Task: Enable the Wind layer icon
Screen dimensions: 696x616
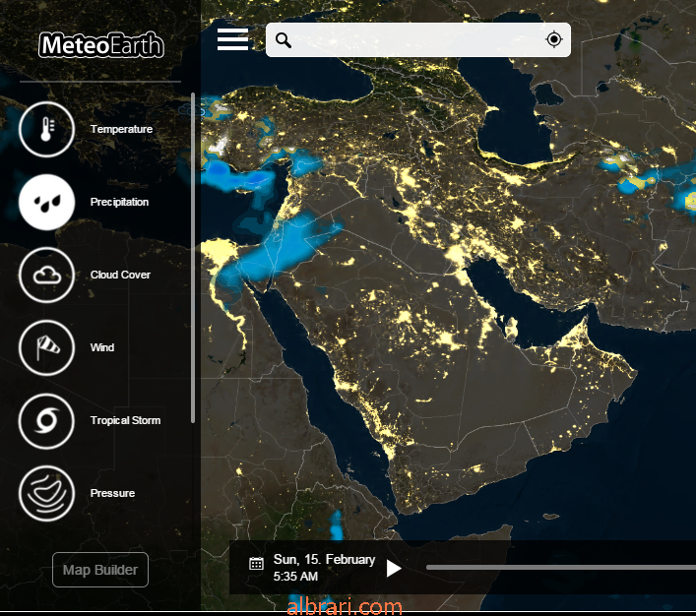Action: pos(46,347)
